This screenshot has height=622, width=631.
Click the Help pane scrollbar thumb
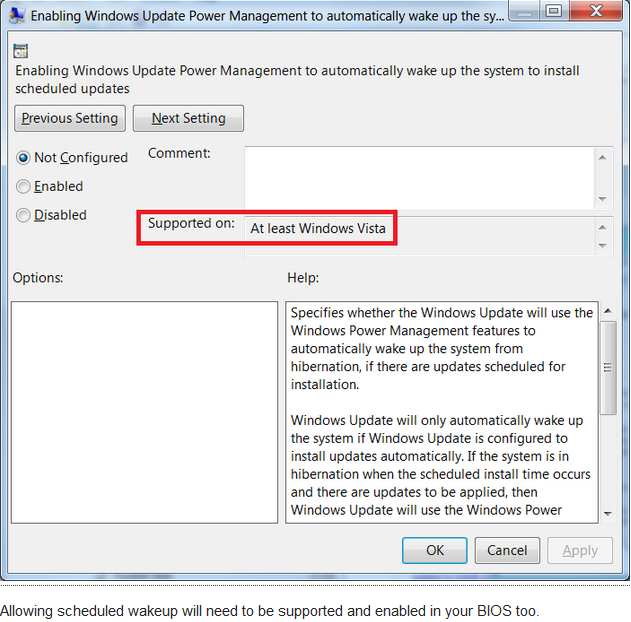[x=608, y=367]
